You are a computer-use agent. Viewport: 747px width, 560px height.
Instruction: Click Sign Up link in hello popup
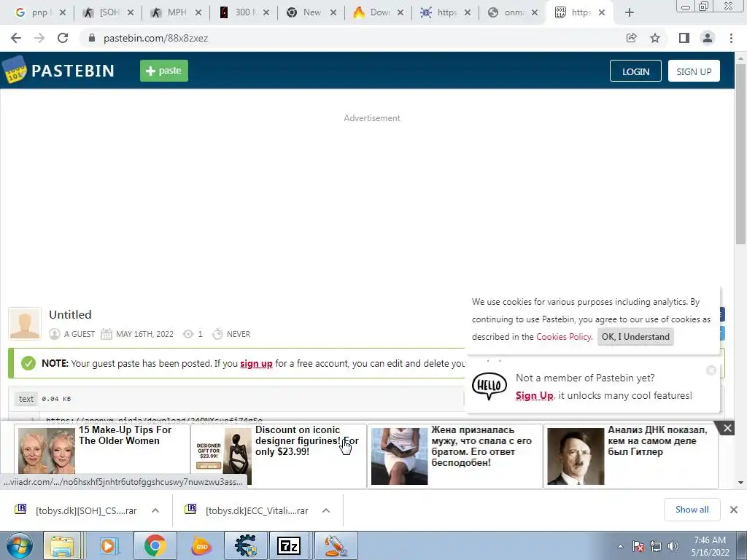coord(534,396)
